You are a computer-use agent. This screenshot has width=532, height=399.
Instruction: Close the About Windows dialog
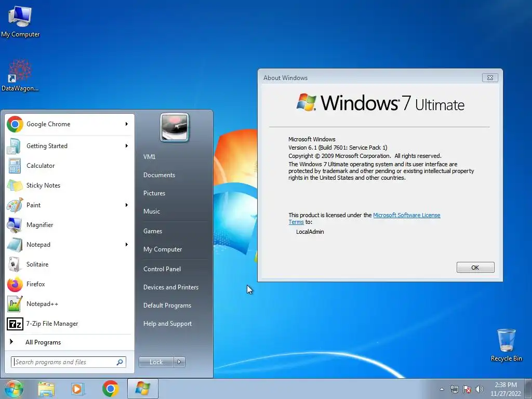click(x=490, y=78)
